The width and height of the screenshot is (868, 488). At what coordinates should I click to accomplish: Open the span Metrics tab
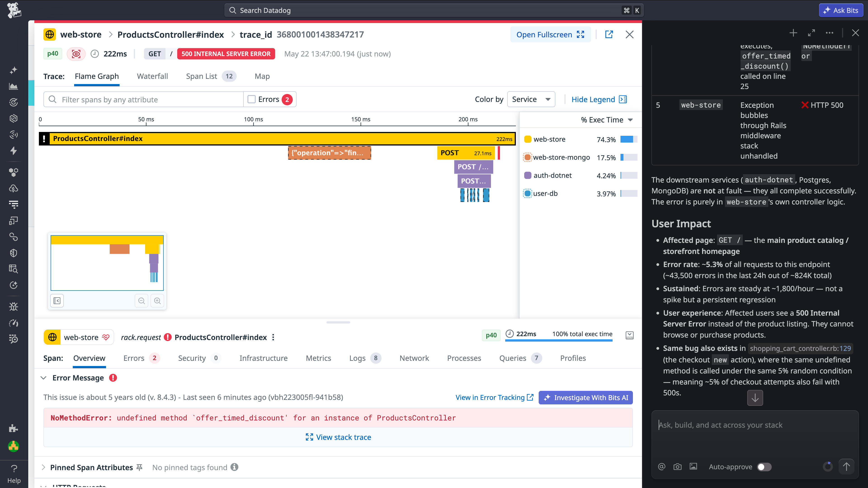[318, 358]
